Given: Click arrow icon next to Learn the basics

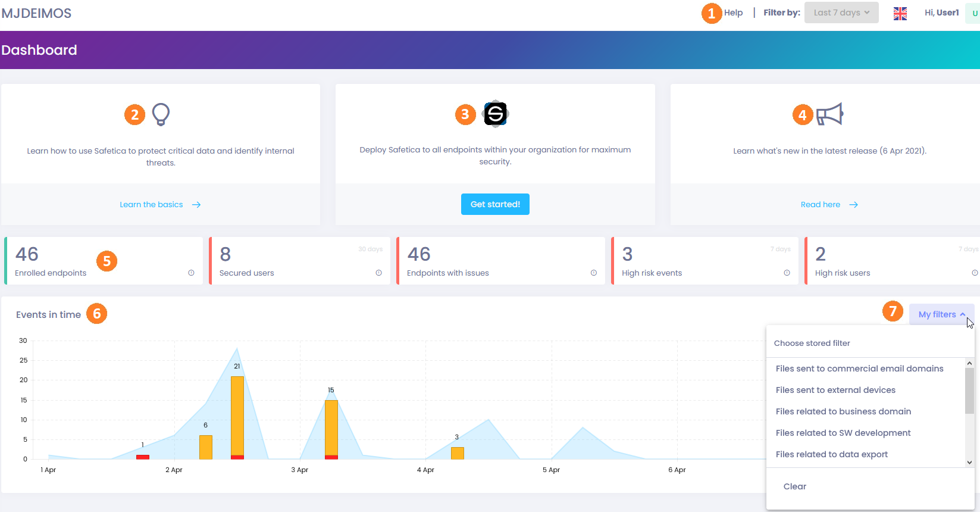Looking at the screenshot, I should [x=196, y=205].
